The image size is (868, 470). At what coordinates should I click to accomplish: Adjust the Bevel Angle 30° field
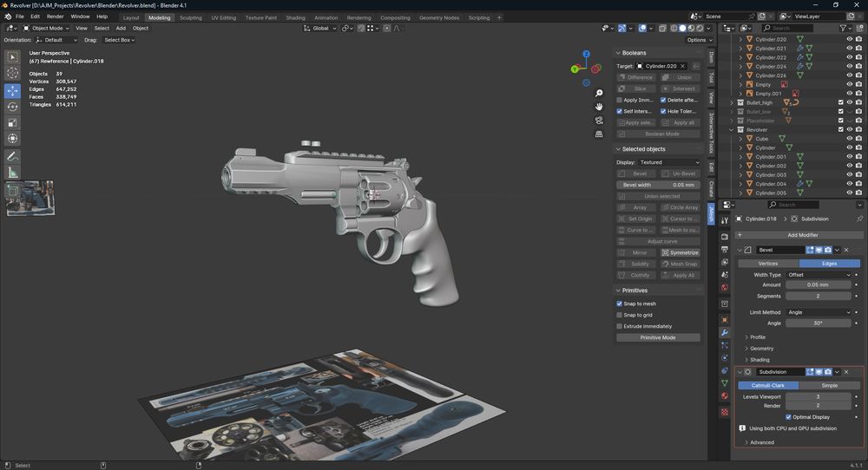819,323
